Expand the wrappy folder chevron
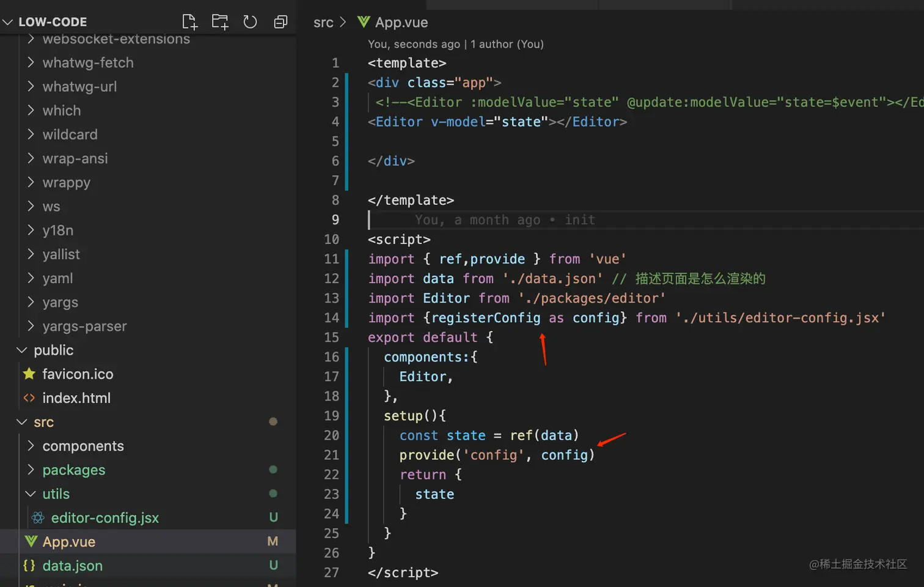This screenshot has height=587, width=924. click(31, 182)
